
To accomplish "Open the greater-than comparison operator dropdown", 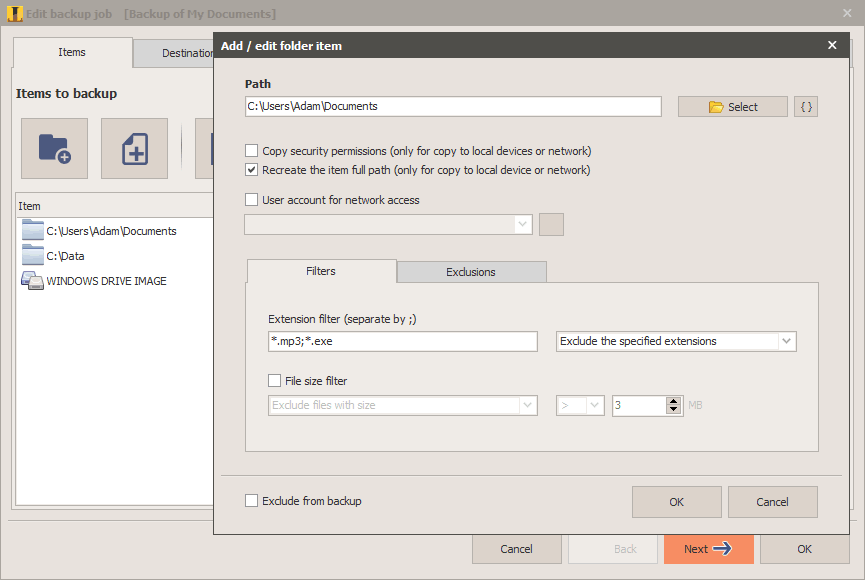I will (580, 405).
